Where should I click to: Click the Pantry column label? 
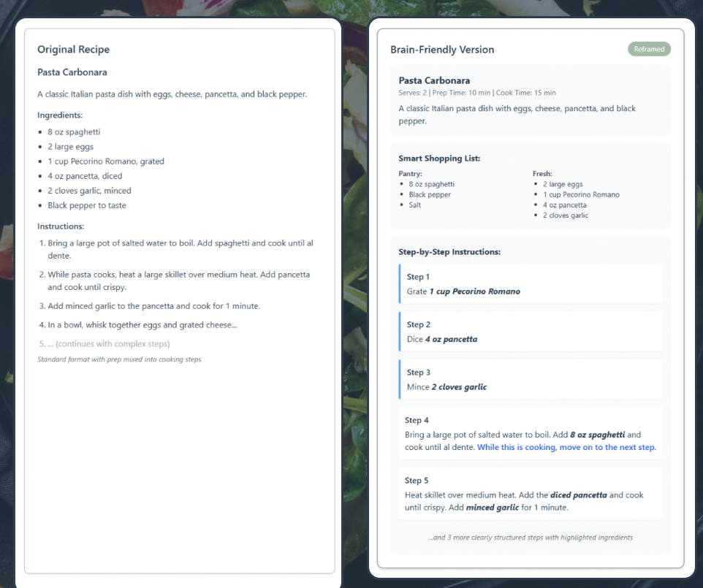click(410, 174)
